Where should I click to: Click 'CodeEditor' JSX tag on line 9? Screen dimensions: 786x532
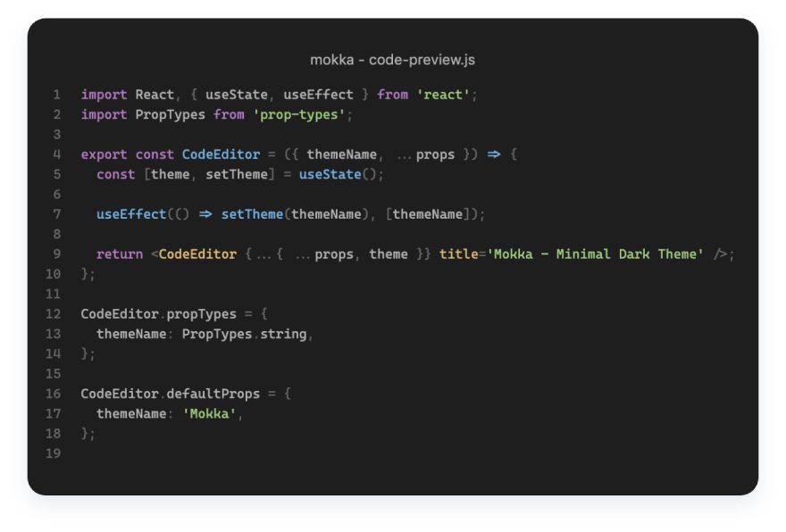197,254
